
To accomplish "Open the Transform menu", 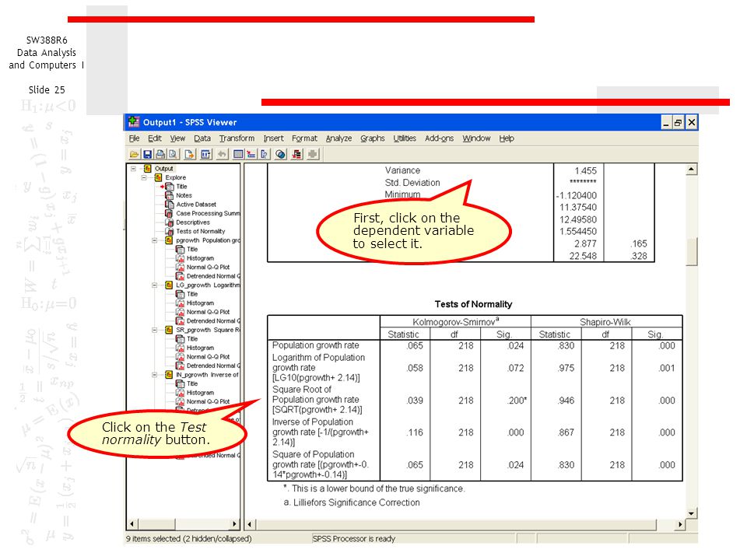I will 237,138.
